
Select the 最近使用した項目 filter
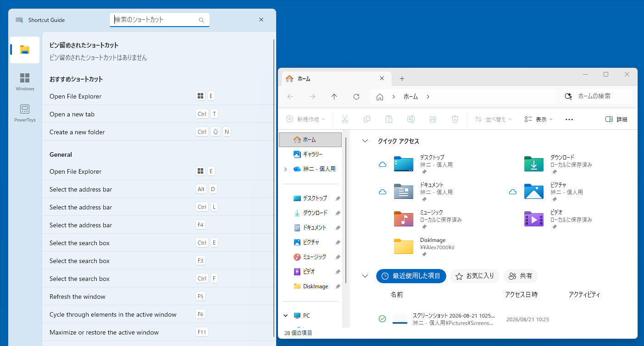[x=411, y=276]
